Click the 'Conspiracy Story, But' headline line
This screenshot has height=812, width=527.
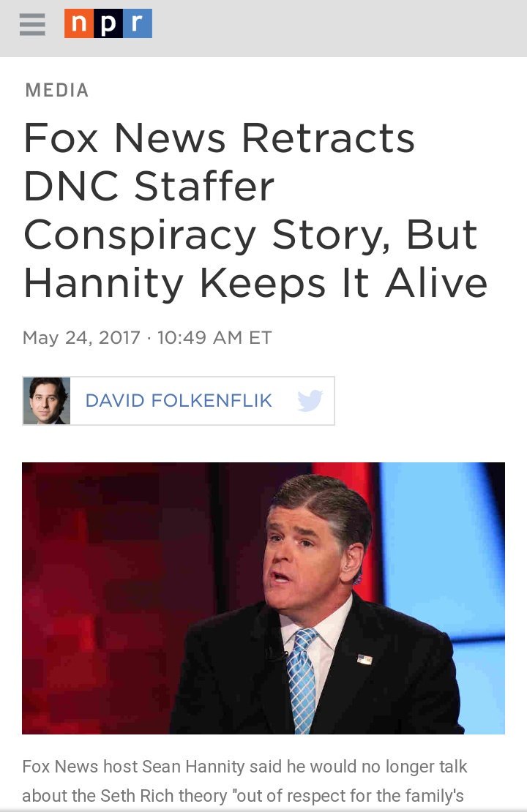[x=250, y=236]
